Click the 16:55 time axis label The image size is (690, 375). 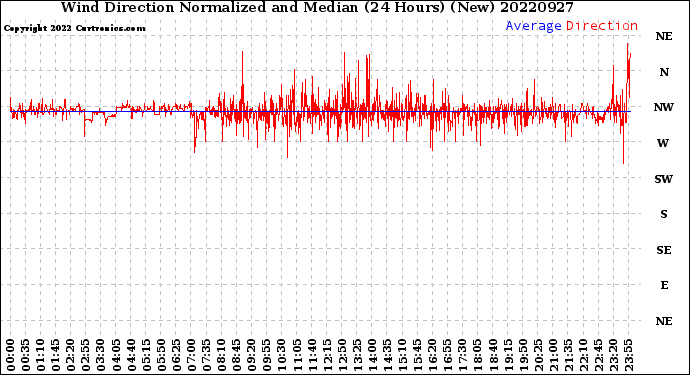coord(448,355)
